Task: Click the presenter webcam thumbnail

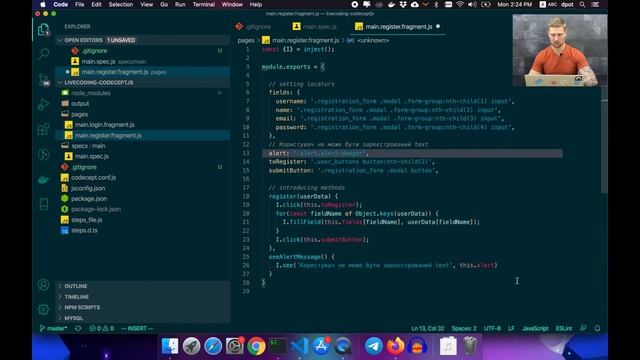Action: pos(560,50)
